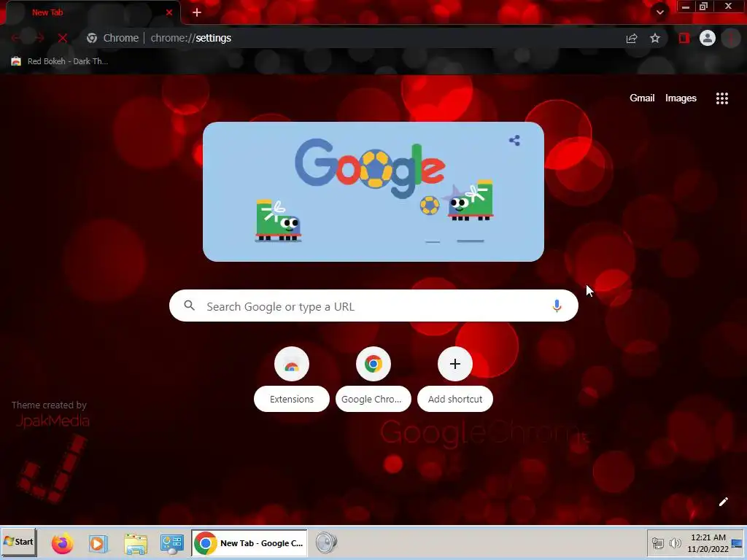This screenshot has width=747, height=560.
Task: Show desktop tray icon
Action: coord(738,543)
